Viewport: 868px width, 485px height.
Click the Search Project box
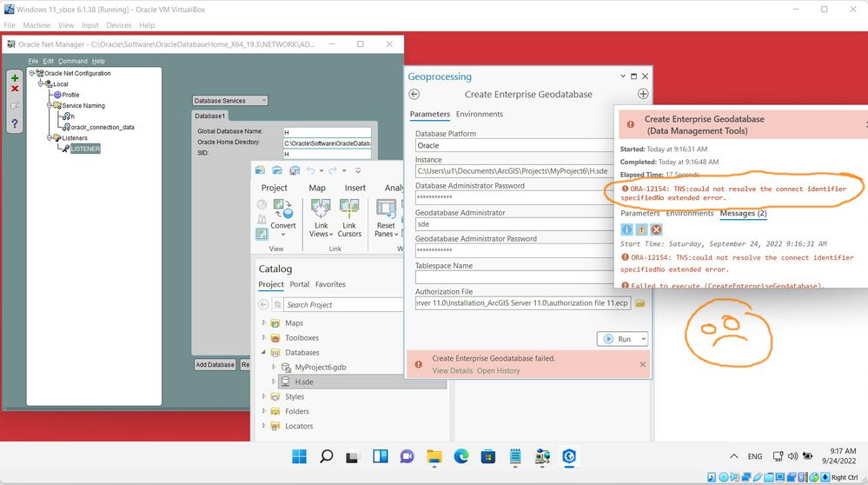(x=343, y=305)
